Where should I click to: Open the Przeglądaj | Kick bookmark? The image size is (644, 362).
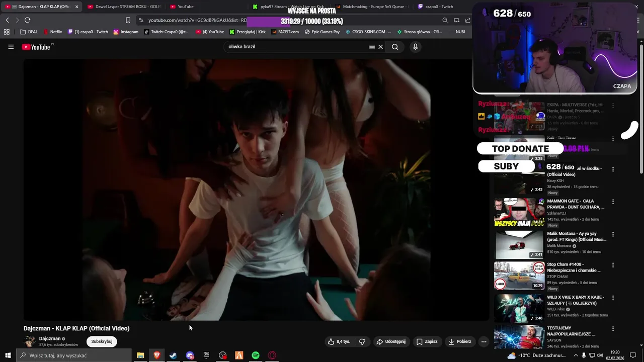[248, 32]
